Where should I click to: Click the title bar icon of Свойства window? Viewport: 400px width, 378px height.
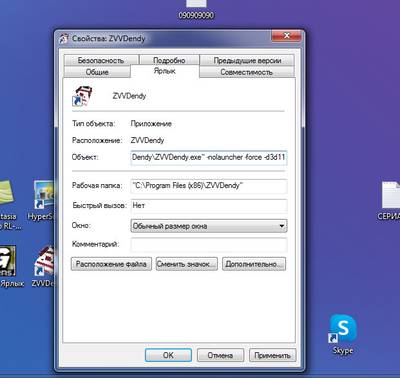click(x=64, y=38)
